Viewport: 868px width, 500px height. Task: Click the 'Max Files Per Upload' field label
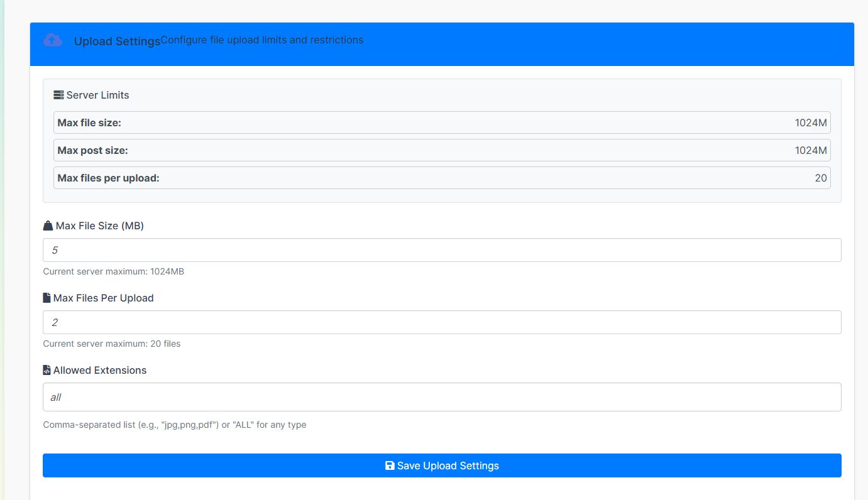104,298
